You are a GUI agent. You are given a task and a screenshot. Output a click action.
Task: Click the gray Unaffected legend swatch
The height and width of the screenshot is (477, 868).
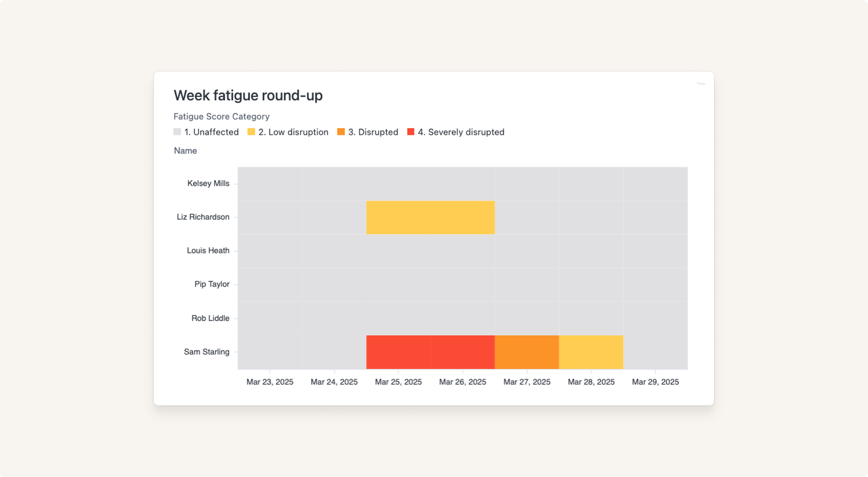[x=177, y=132]
